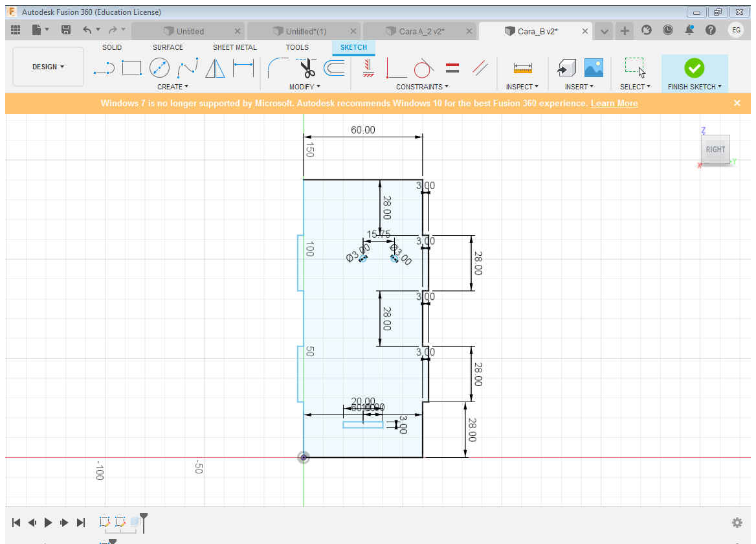Select the 2-Point Rectangle tool
The width and height of the screenshot is (756, 544).
[131, 67]
